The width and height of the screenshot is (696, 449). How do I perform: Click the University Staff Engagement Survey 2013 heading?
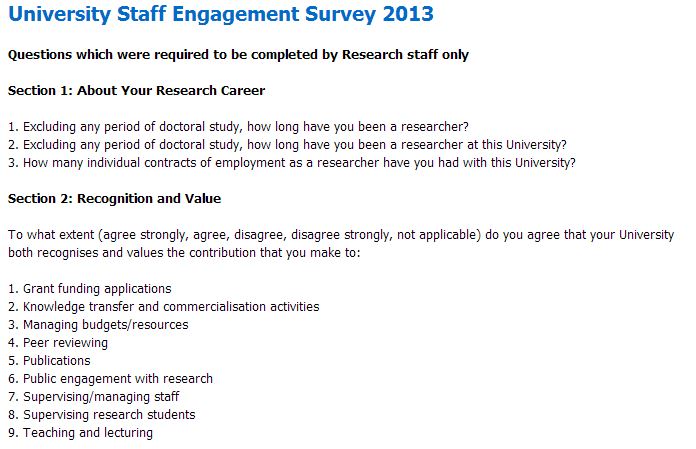(x=220, y=15)
